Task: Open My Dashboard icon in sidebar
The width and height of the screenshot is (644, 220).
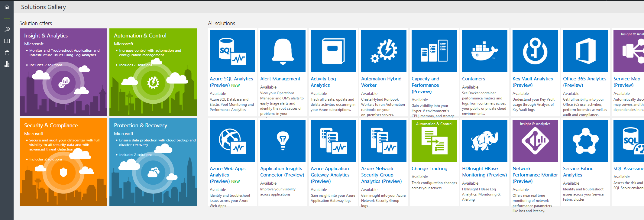Action: [x=7, y=41]
